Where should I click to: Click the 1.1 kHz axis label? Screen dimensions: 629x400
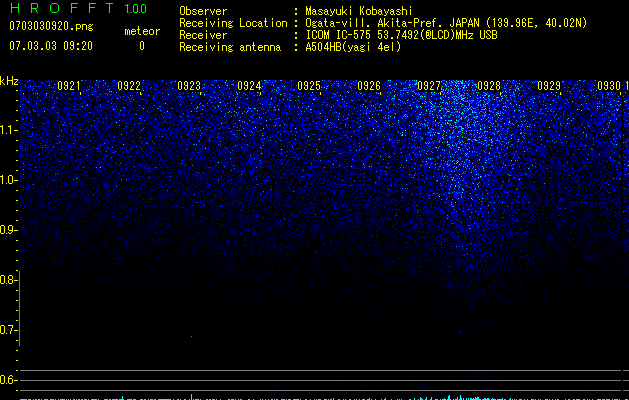pos(8,130)
